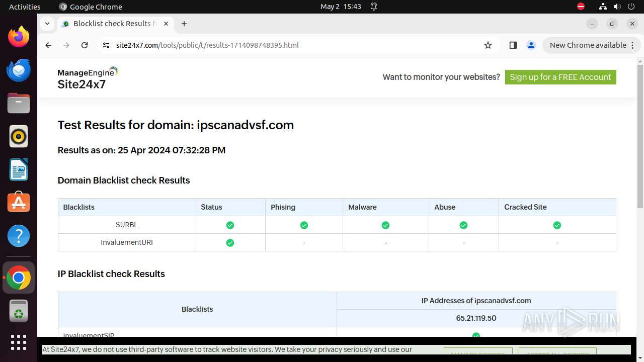View site information icon in address bar

click(x=106, y=45)
